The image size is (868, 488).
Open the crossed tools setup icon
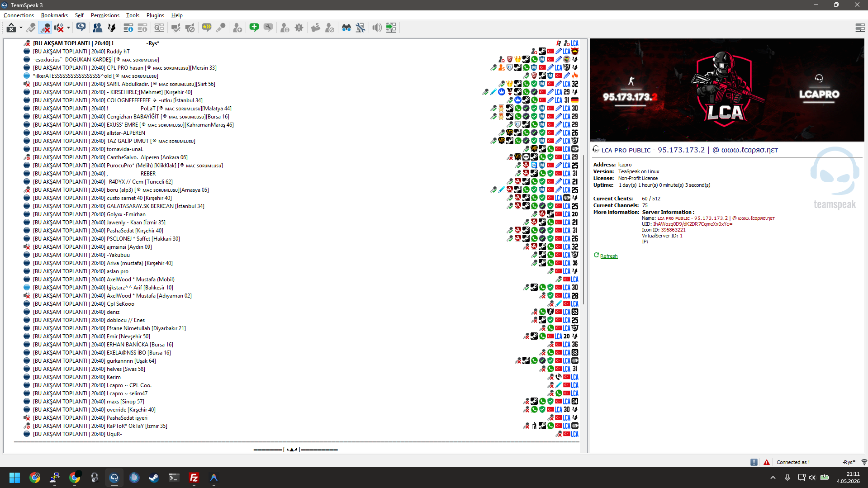point(360,28)
